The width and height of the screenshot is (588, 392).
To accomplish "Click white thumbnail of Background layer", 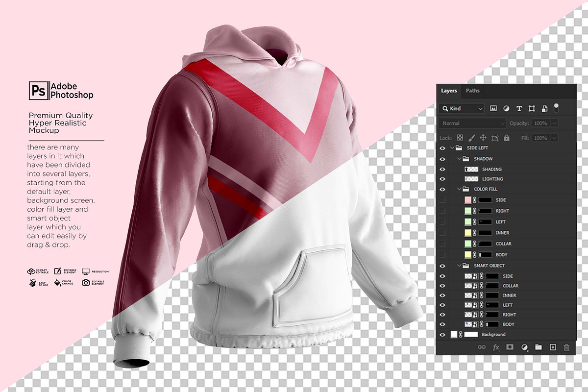I will point(454,334).
